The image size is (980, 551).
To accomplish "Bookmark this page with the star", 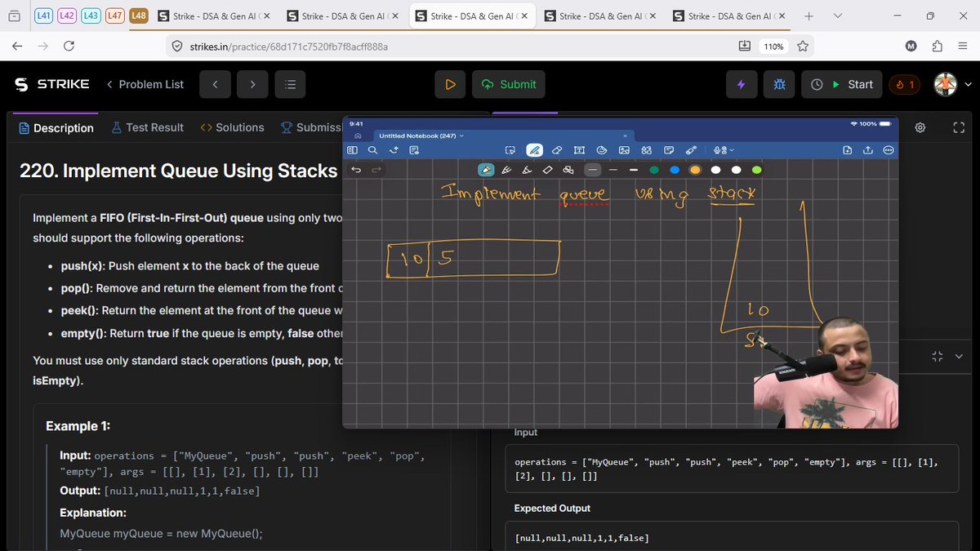I will 803,47.
